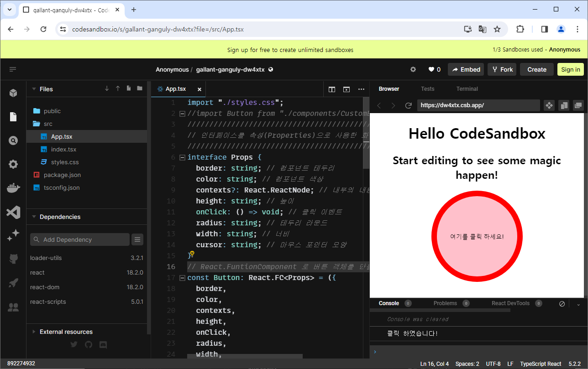Screen dimensions: 588x369
Task: Click the Create button
Action: [x=537, y=69]
